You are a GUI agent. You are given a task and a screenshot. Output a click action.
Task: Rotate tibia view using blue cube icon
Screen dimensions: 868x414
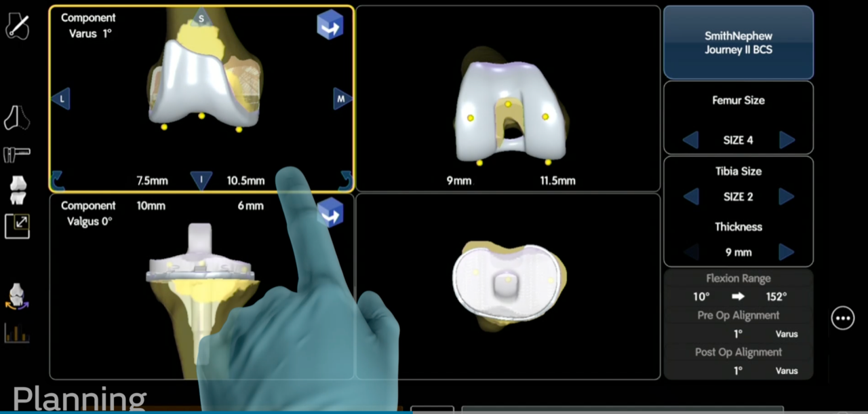pyautogui.click(x=330, y=212)
